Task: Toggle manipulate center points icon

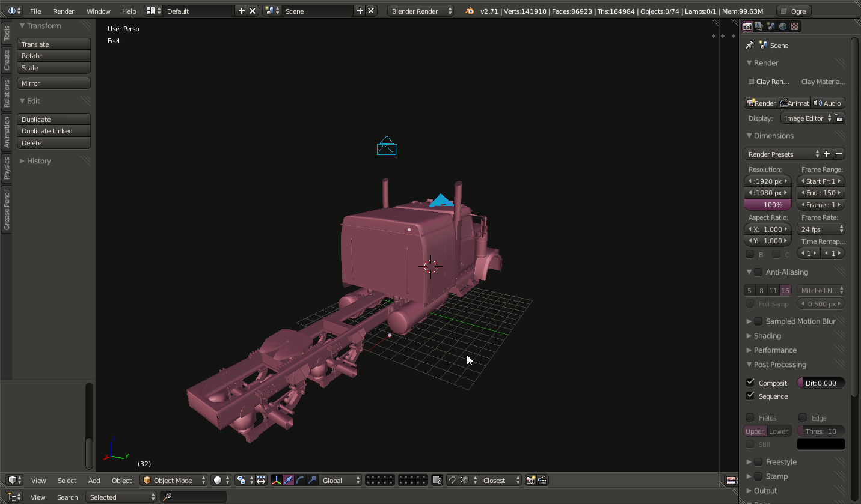Action: tap(261, 480)
